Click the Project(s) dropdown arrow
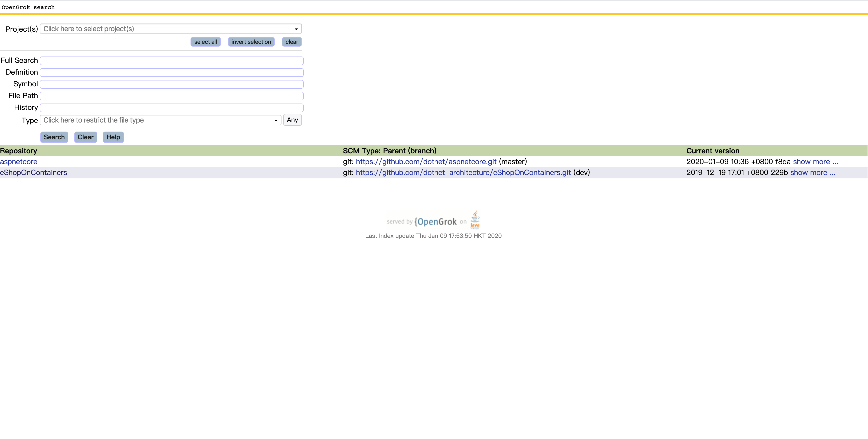Image resolution: width=868 pixels, height=439 pixels. pyautogui.click(x=296, y=29)
